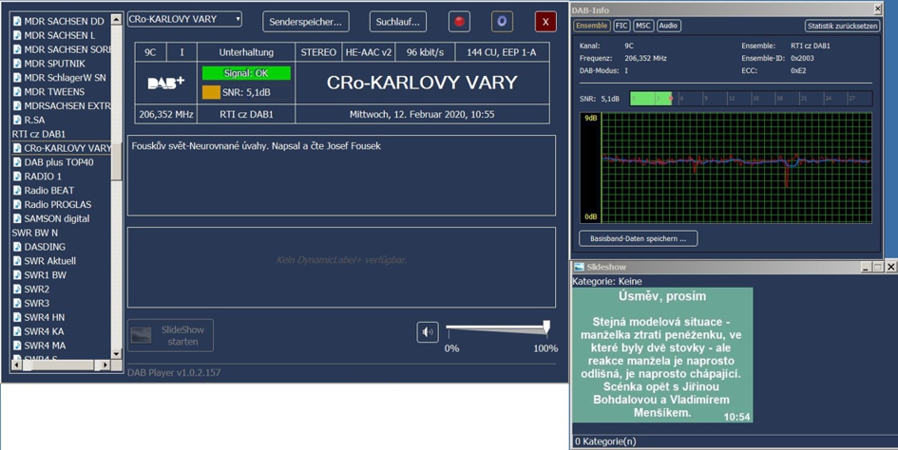Image resolution: width=898 pixels, height=450 pixels.
Task: Click the SNR history graph
Action: [x=726, y=168]
